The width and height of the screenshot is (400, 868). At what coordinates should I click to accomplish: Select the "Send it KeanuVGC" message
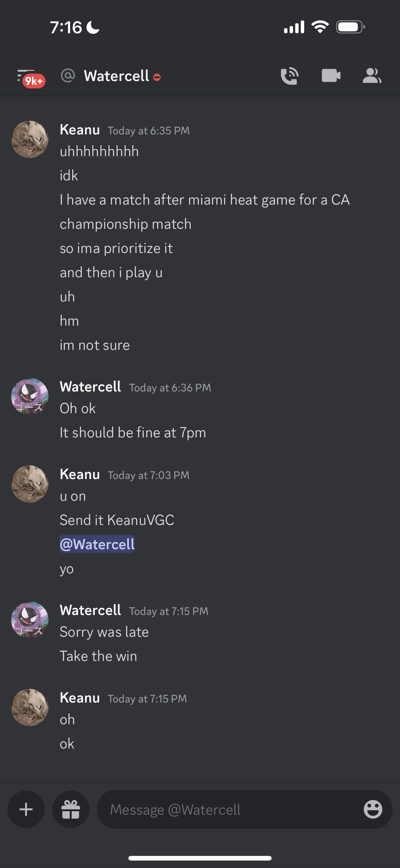coord(117,520)
